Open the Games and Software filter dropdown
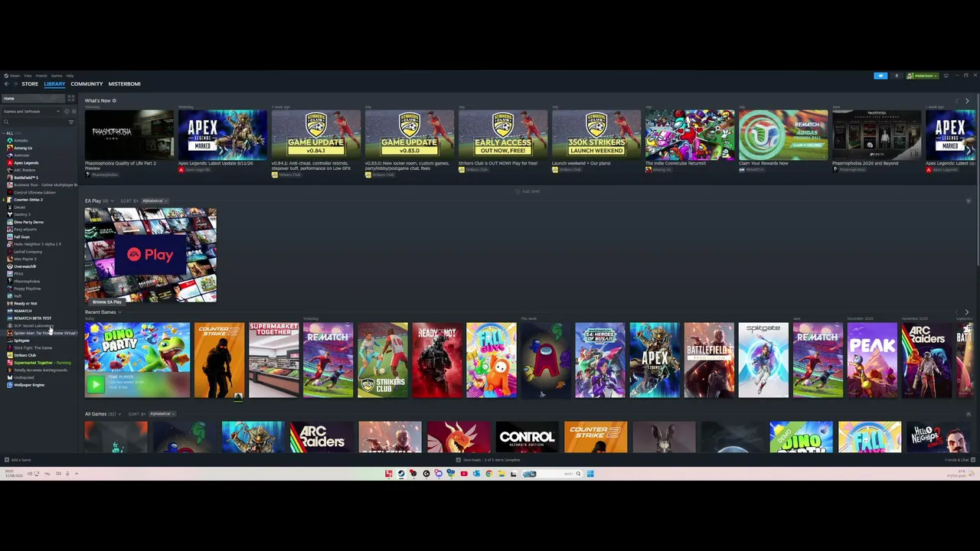 click(x=31, y=112)
